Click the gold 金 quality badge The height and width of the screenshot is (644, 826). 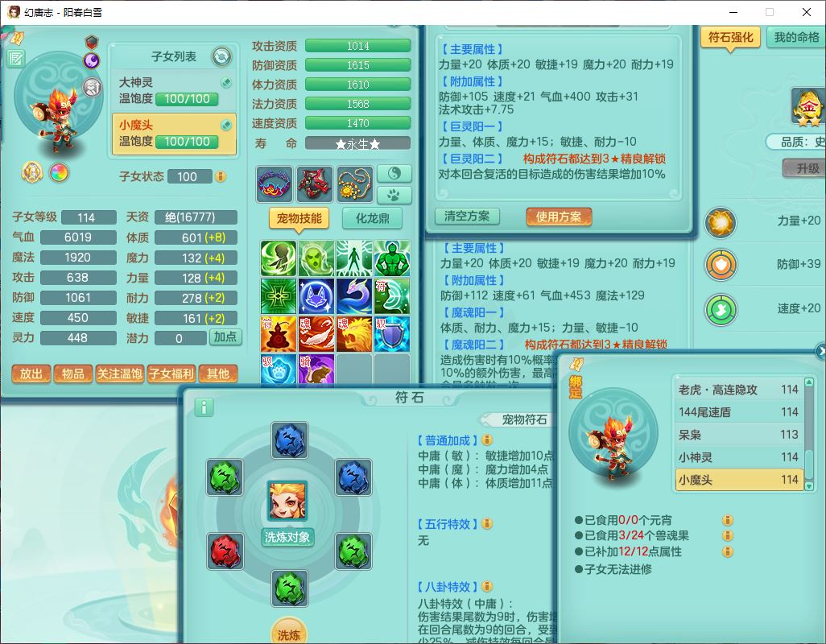808,108
